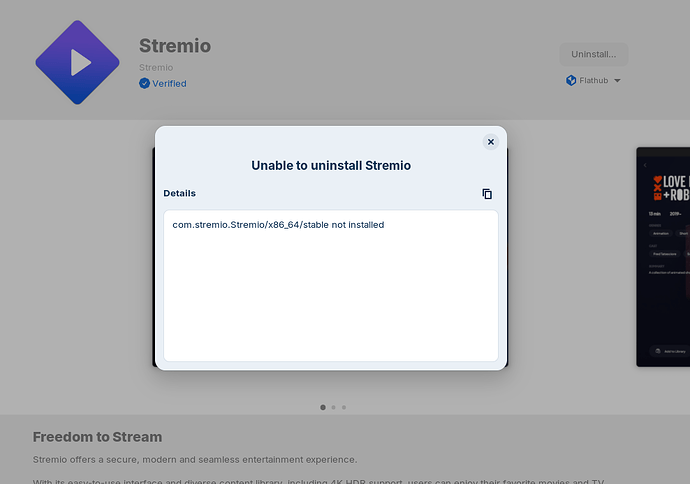690x484 pixels.
Task: Click the Stremio developer name subtitle
Action: [x=156, y=68]
